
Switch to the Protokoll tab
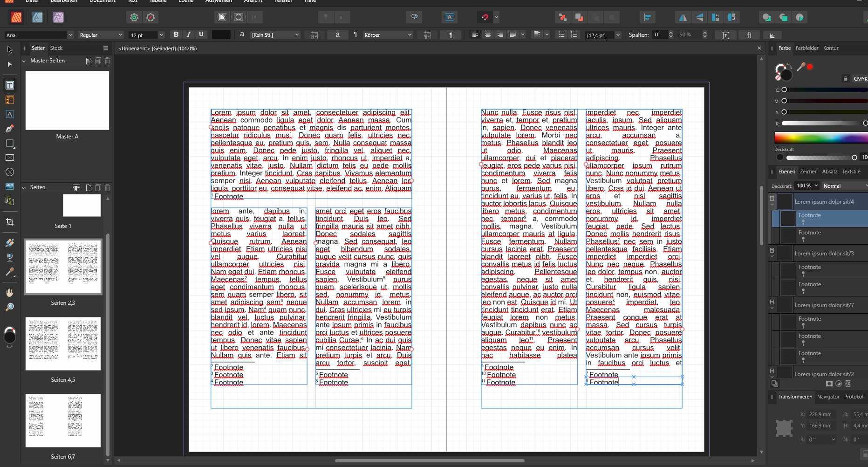(854, 397)
